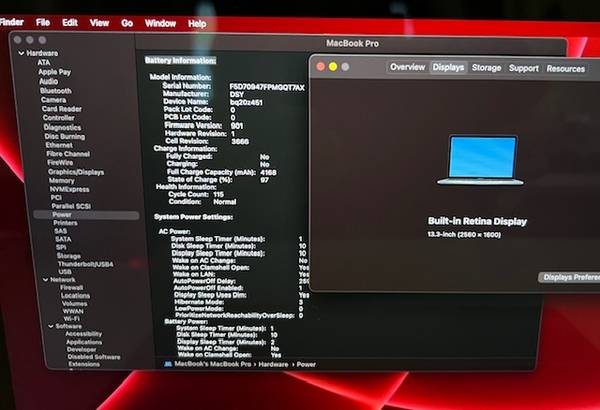Screen dimensions: 600x410
Task: Click the Displays Preferences button
Action: point(569,277)
